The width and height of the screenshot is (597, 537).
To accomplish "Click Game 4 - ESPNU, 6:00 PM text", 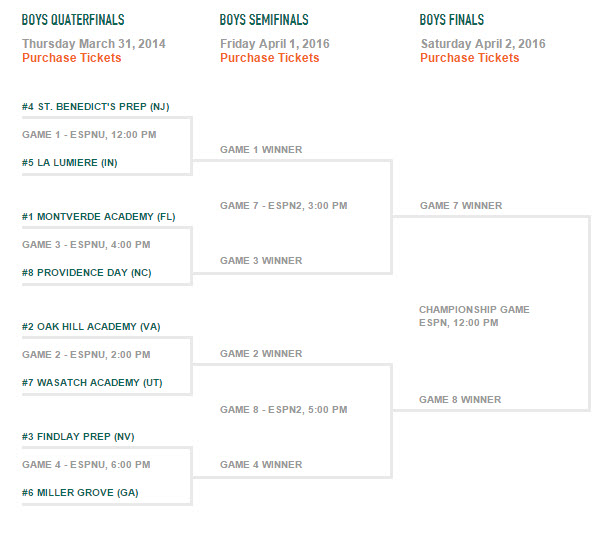I will [x=86, y=465].
